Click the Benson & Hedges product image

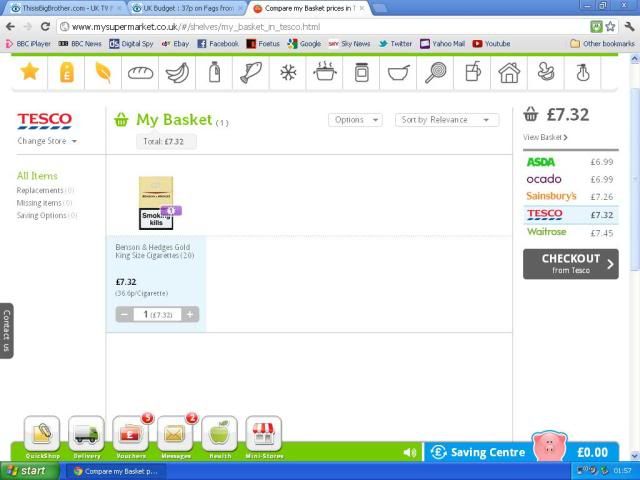click(x=156, y=203)
